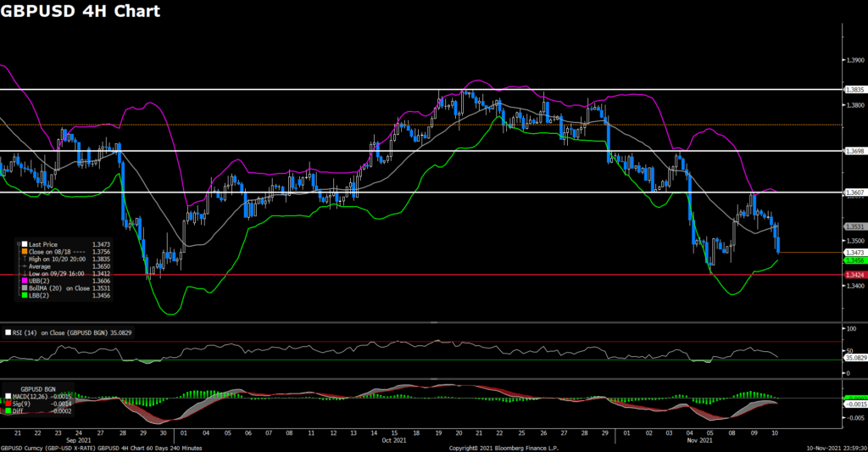
Task: Click the 1.3500 price axis label
Action: coord(856,241)
